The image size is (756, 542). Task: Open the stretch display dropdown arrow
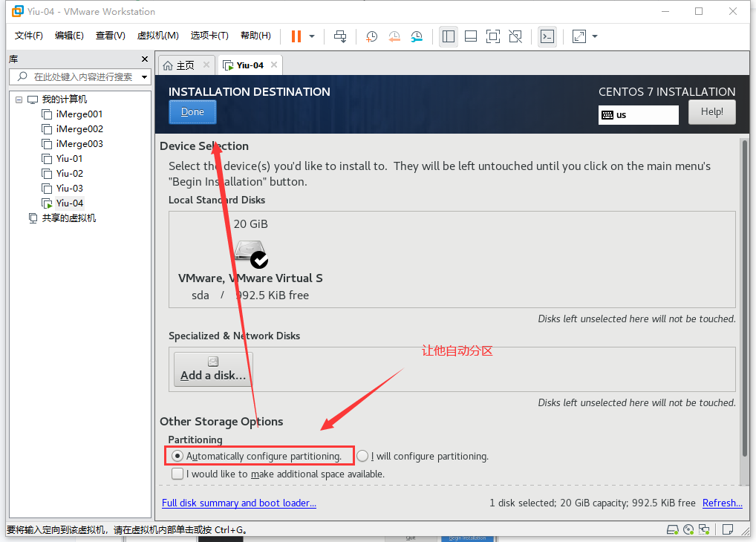tap(595, 36)
